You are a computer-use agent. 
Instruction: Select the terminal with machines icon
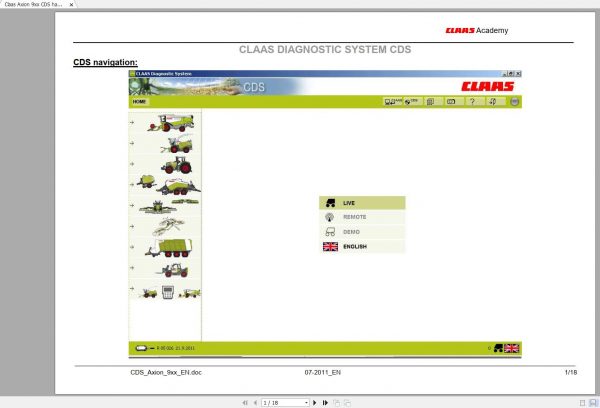pyautogui.click(x=169, y=292)
